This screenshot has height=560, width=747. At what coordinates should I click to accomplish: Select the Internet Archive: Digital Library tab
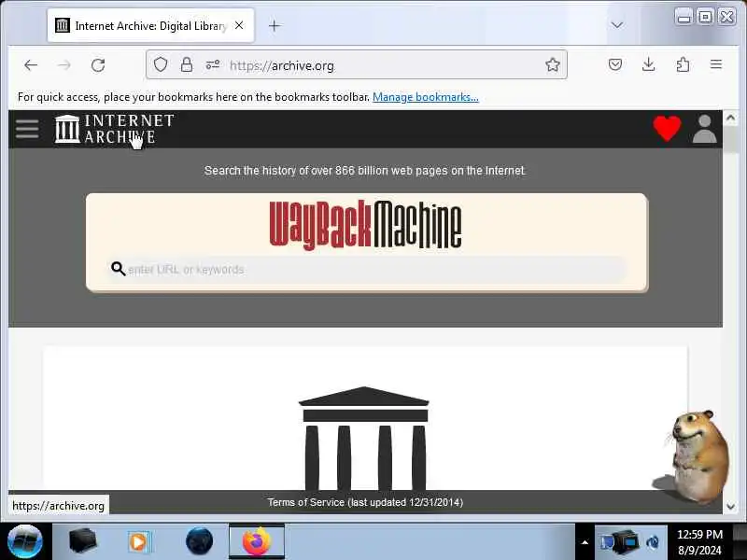(150, 26)
